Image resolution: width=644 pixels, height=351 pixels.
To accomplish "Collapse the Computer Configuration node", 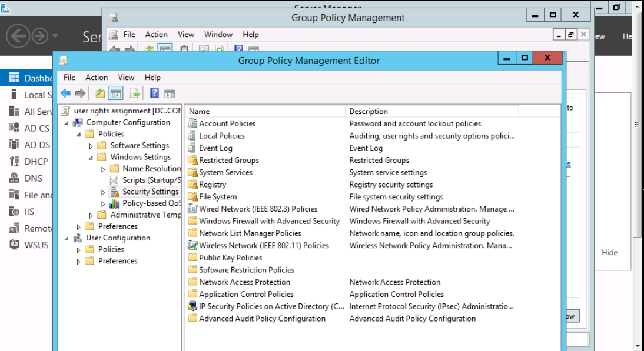I will (x=67, y=123).
